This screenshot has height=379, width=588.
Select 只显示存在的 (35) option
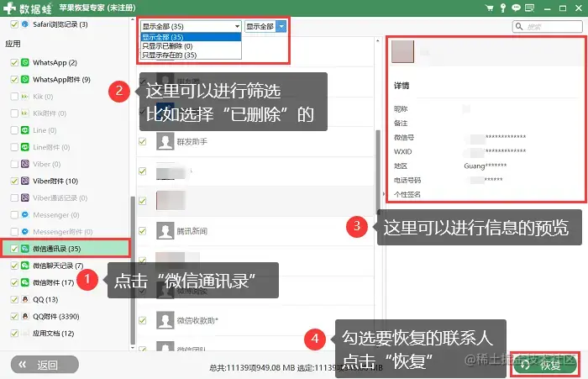[x=191, y=55]
